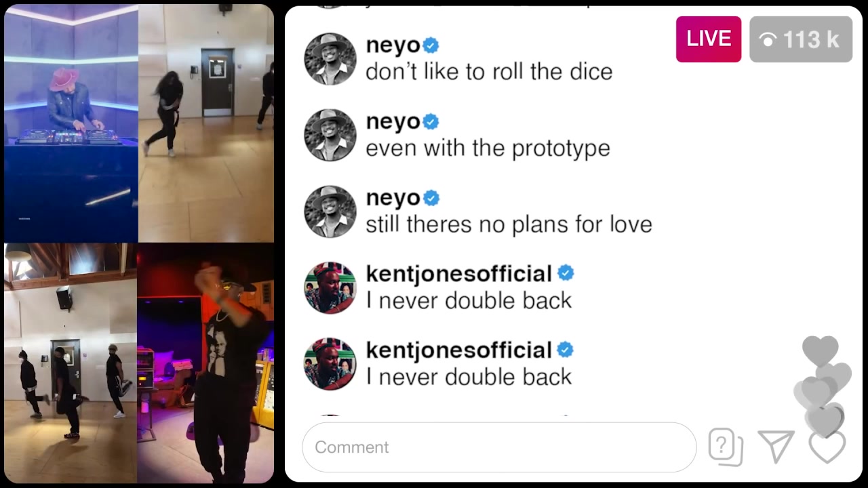This screenshot has width=868, height=488.
Task: Tap the paper plane share icon
Action: click(776, 447)
